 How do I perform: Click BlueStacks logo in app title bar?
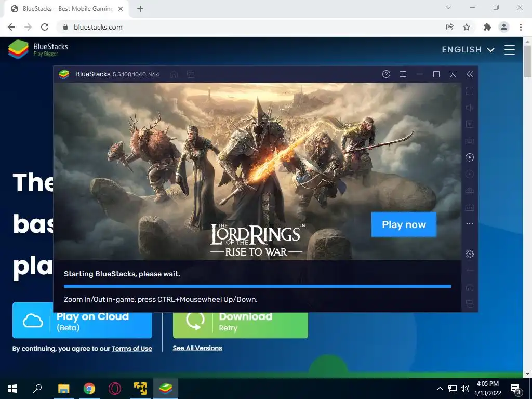(x=64, y=74)
